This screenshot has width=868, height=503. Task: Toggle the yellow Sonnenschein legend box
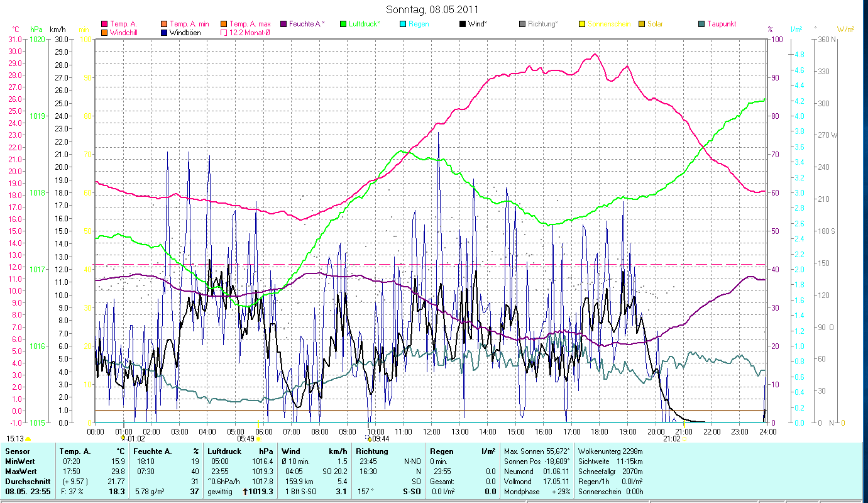[582, 24]
